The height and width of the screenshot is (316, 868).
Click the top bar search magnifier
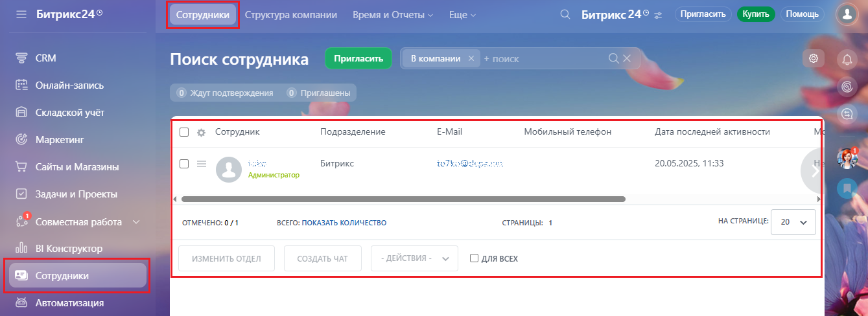565,14
